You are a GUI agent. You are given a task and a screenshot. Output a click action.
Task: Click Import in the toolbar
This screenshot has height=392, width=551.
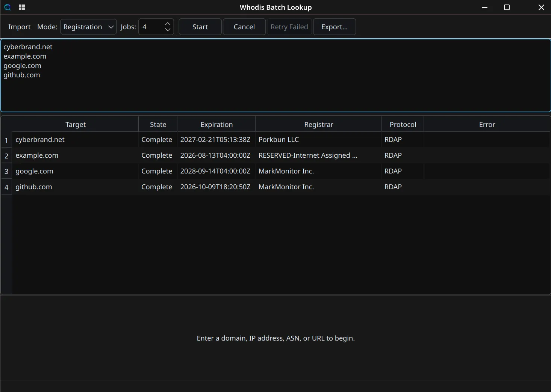pyautogui.click(x=20, y=27)
